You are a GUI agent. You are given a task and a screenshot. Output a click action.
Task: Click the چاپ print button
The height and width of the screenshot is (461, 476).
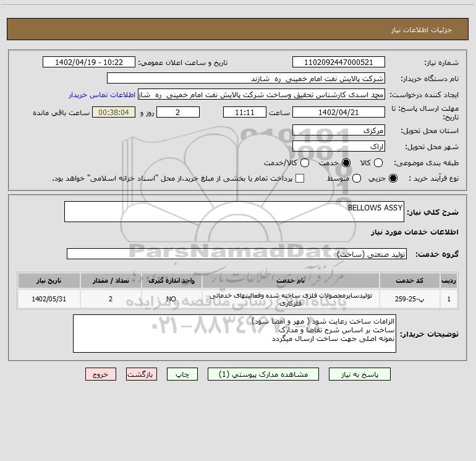coord(182,374)
